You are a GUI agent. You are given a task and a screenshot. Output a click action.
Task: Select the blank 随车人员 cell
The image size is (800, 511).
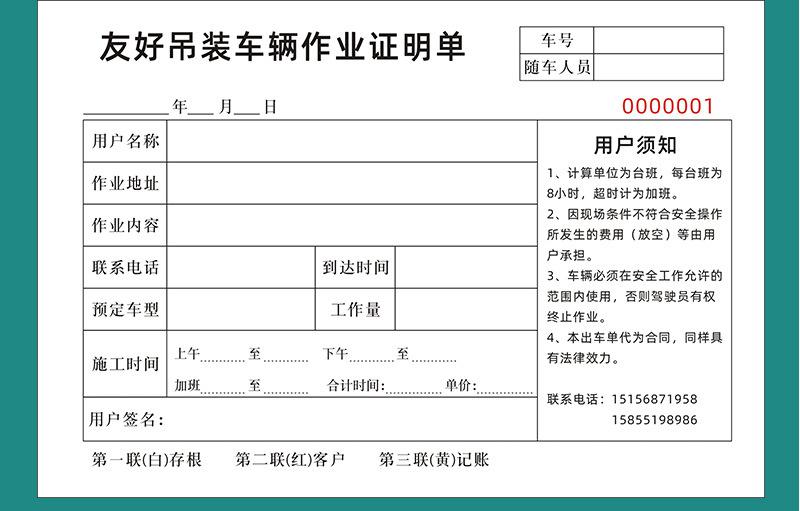(658, 68)
